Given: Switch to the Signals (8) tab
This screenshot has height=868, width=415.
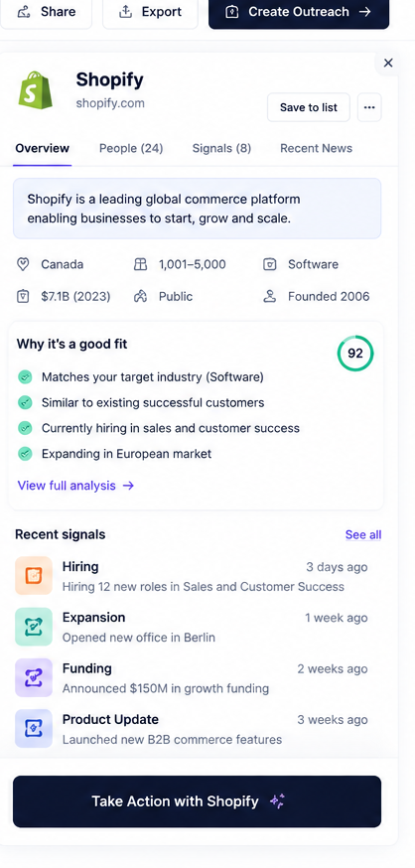Looking at the screenshot, I should point(221,148).
